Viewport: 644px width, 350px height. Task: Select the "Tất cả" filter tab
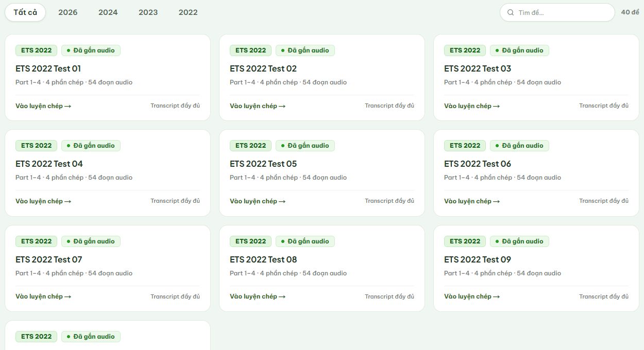25,12
